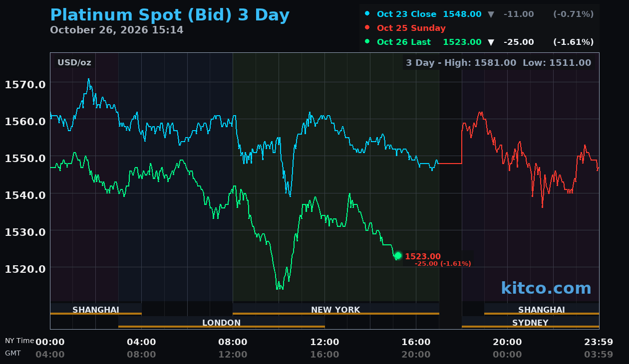Click the glowing green current price marker
Viewport: 629px width, 364px height.
click(398, 255)
